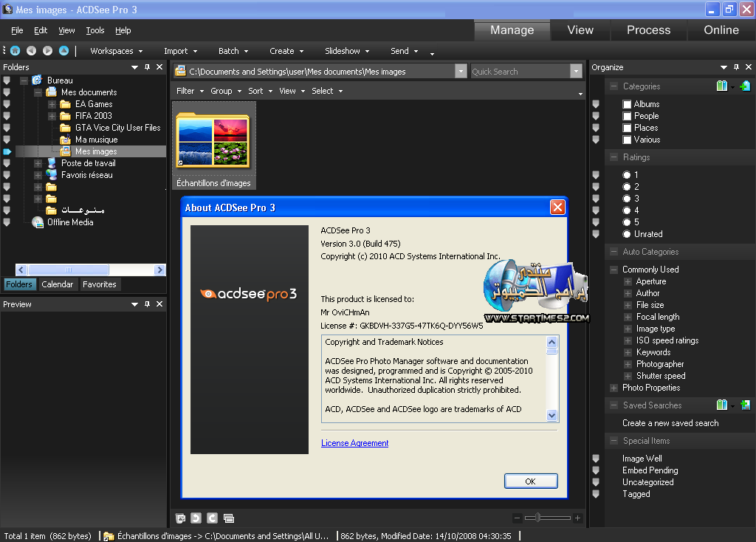This screenshot has height=542, width=756.
Task: Click the rotate left icon
Action: (x=196, y=518)
